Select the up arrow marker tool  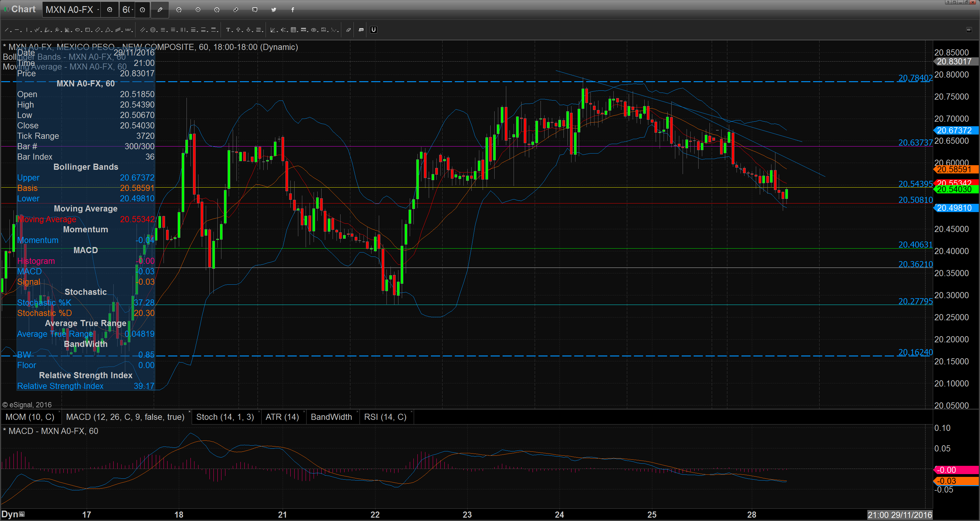coord(238,30)
